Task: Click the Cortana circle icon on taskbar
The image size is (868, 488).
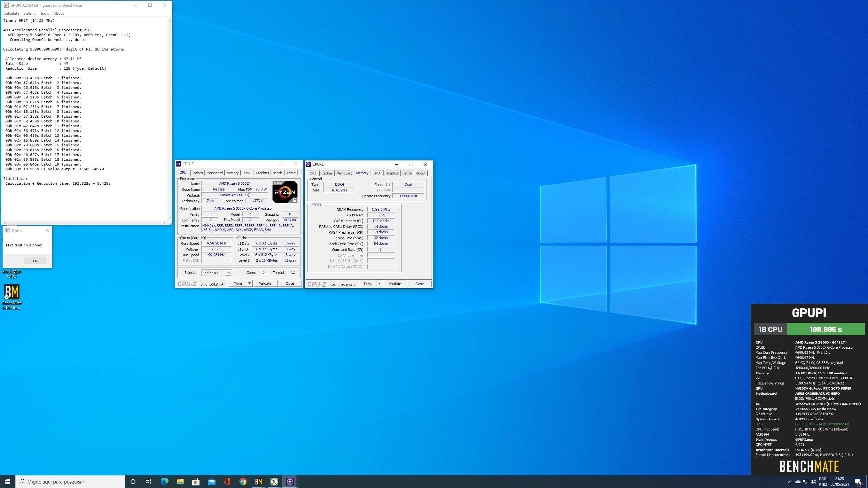Action: (133, 482)
